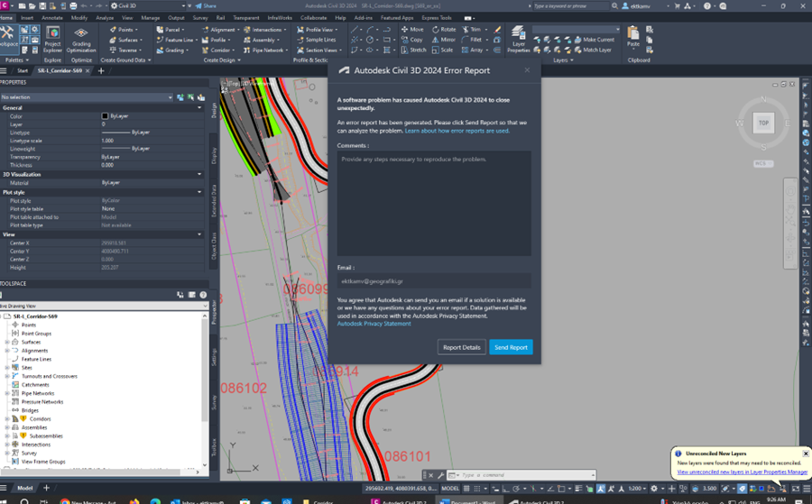Launch Grading Optimization
Screen dimensions: 812x504
tap(81, 40)
